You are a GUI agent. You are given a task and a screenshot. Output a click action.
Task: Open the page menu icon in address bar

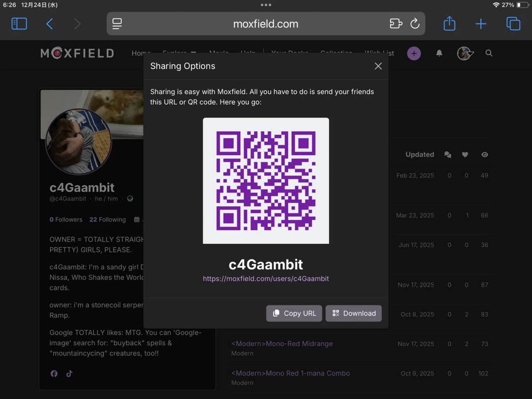tap(117, 23)
